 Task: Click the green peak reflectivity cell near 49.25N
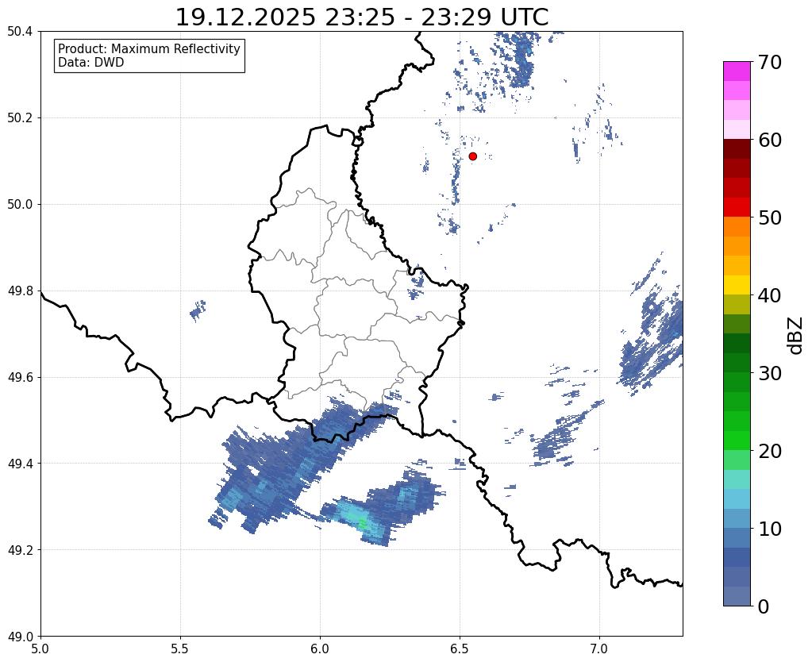[362, 524]
